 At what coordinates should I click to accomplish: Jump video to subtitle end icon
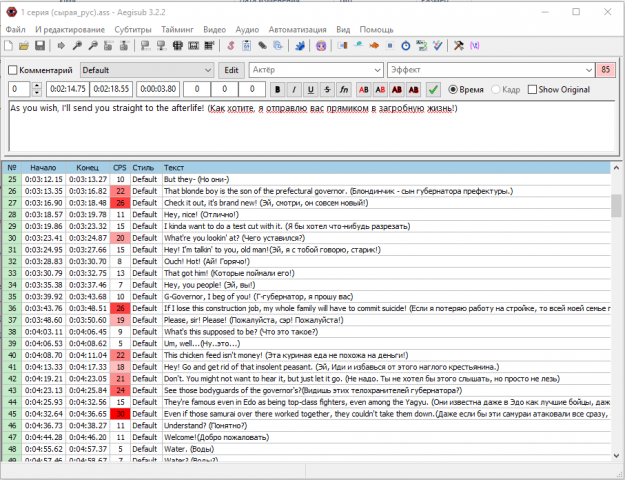(124, 46)
